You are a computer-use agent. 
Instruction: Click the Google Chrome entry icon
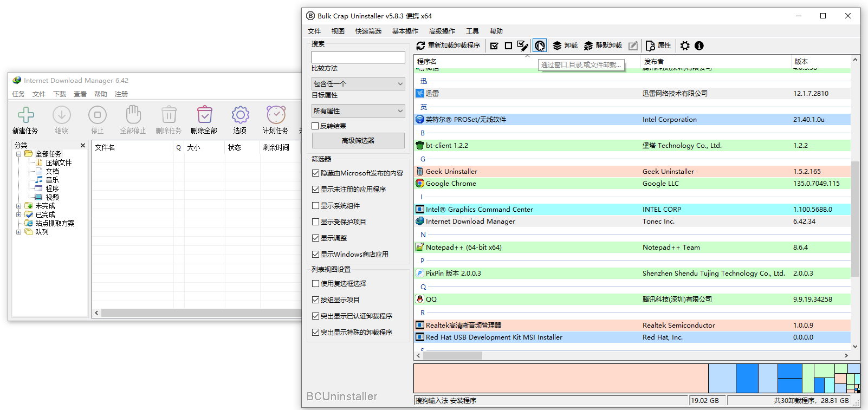point(419,183)
